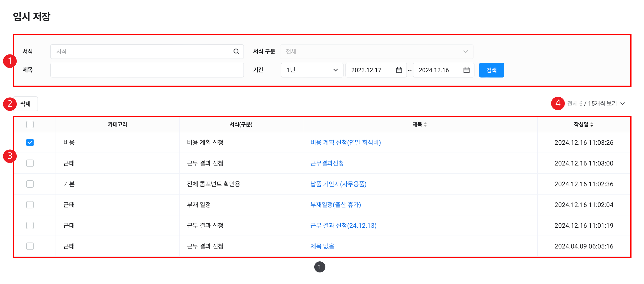This screenshot has height=284, width=644.
Task: Click the 삭제 button
Action: [x=25, y=104]
